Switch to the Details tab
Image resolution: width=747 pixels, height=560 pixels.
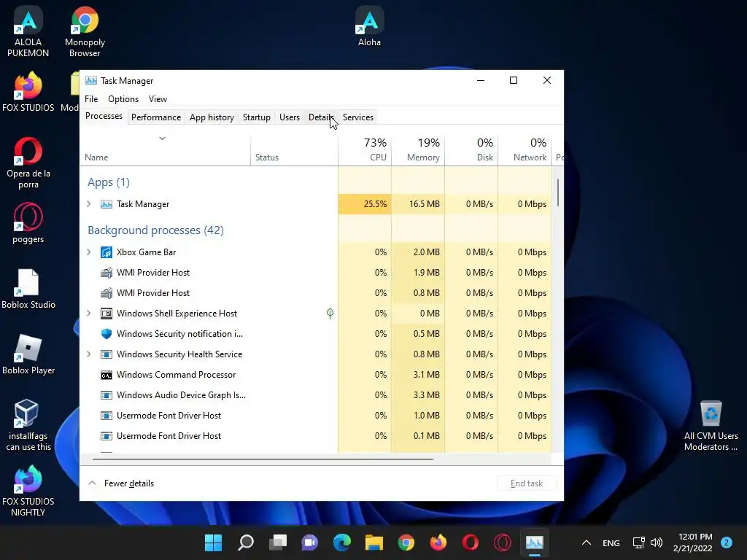(320, 117)
